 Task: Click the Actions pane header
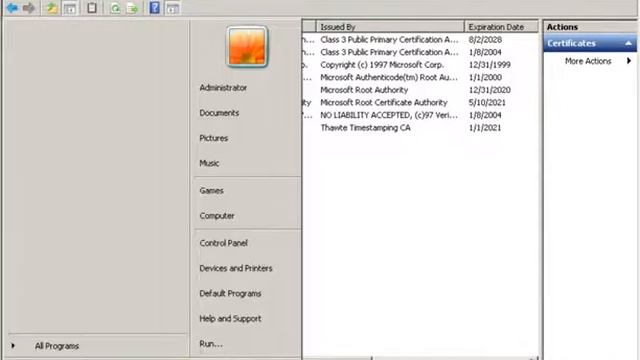(590, 27)
